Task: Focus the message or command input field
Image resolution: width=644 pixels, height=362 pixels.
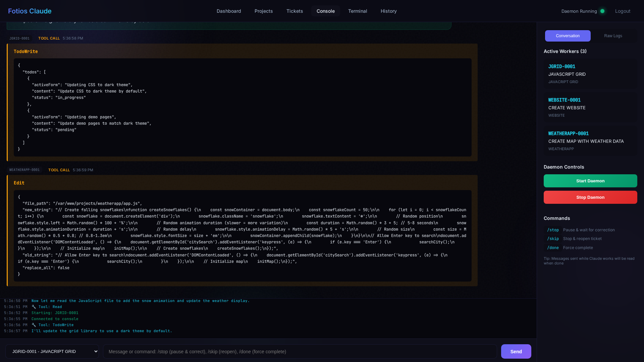Action: [x=300, y=351]
